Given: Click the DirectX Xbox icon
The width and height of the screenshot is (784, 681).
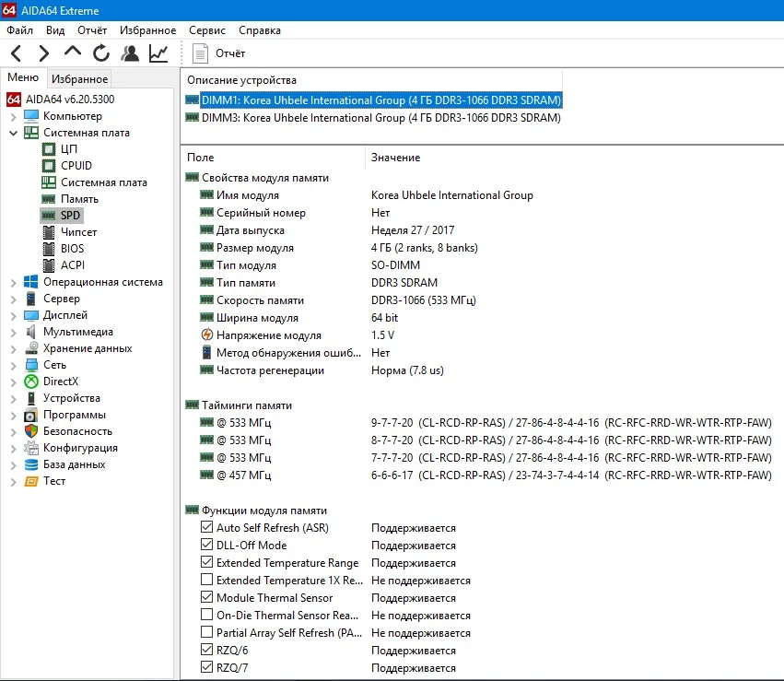Looking at the screenshot, I should [31, 382].
